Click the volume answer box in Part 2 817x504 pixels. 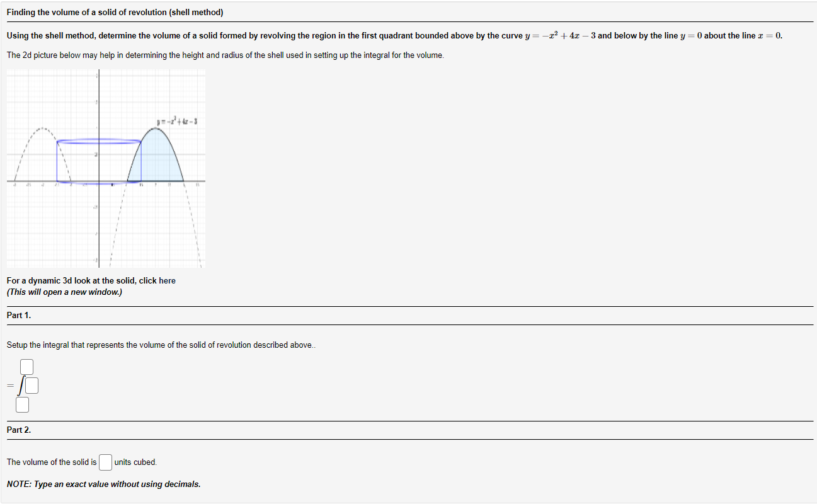point(105,462)
